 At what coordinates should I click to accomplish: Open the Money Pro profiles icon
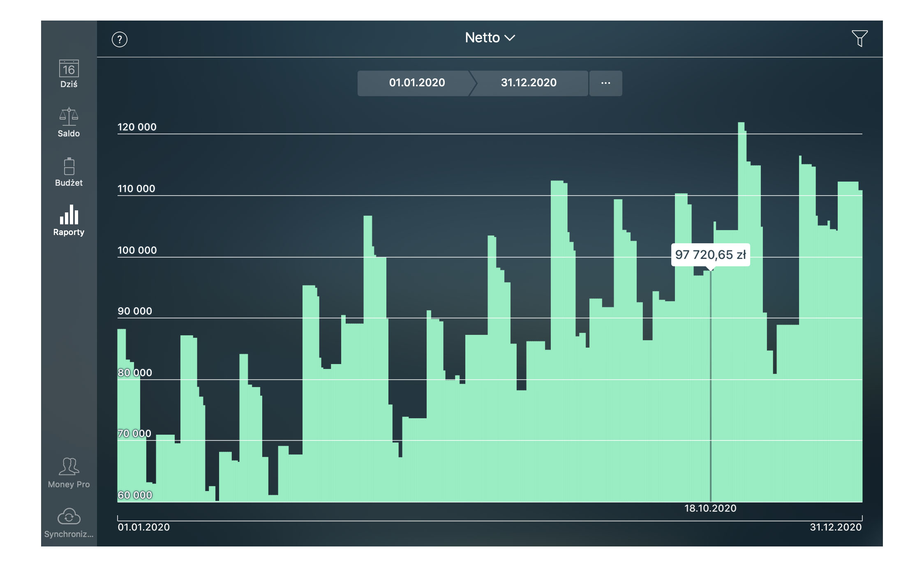point(69,473)
